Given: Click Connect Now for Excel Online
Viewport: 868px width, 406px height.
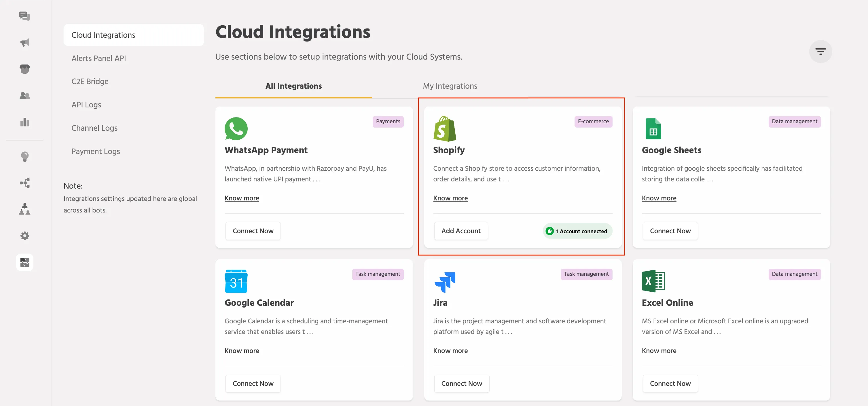Looking at the screenshot, I should (670, 384).
